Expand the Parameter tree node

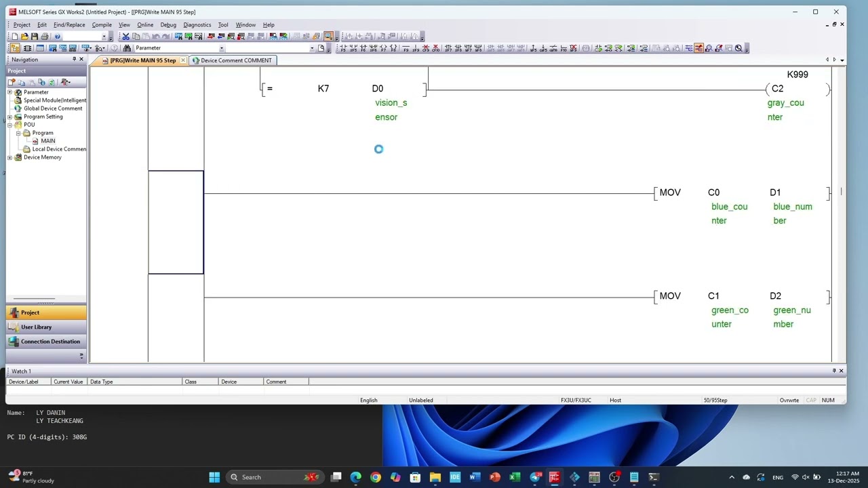[x=10, y=92]
